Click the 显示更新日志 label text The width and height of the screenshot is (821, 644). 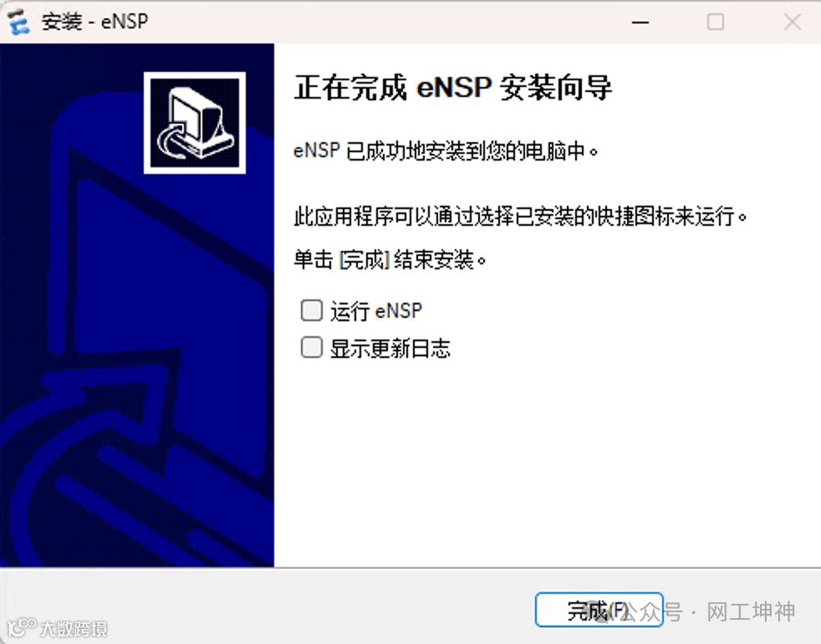(x=390, y=348)
